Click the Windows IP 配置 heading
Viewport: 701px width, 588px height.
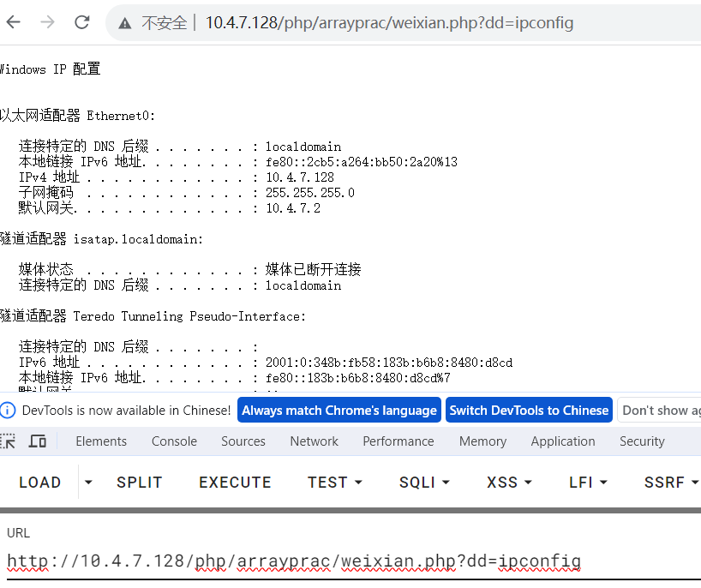50,69
